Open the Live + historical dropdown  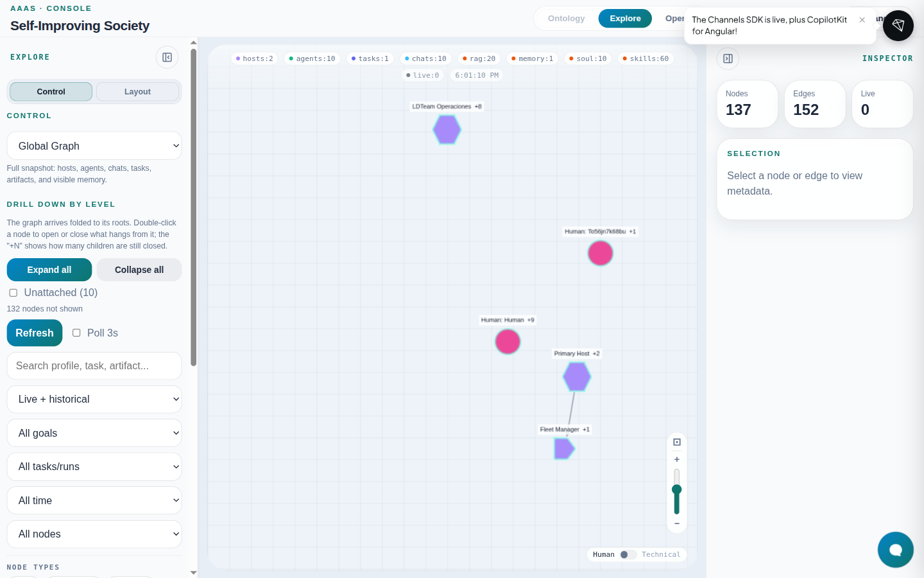click(x=94, y=399)
